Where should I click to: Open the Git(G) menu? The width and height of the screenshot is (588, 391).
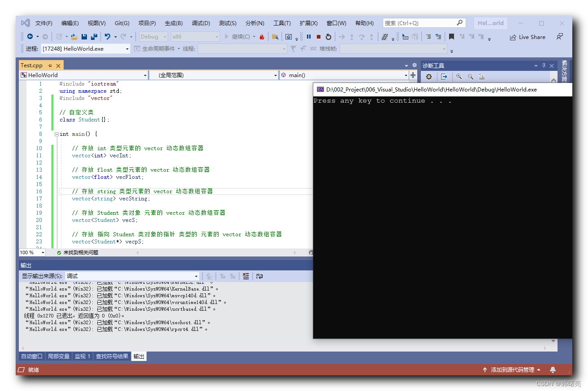point(122,23)
